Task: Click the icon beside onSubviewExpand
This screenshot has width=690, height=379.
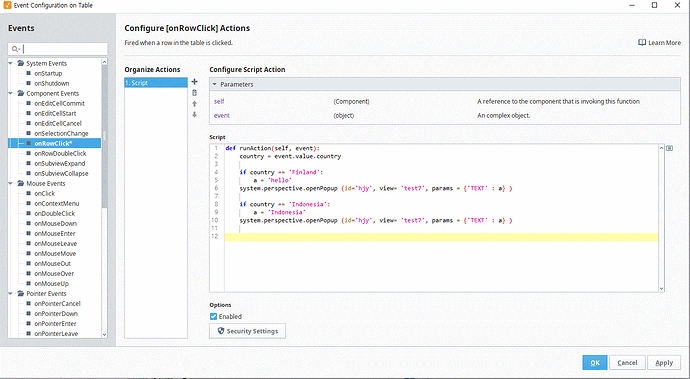Action: (x=29, y=163)
